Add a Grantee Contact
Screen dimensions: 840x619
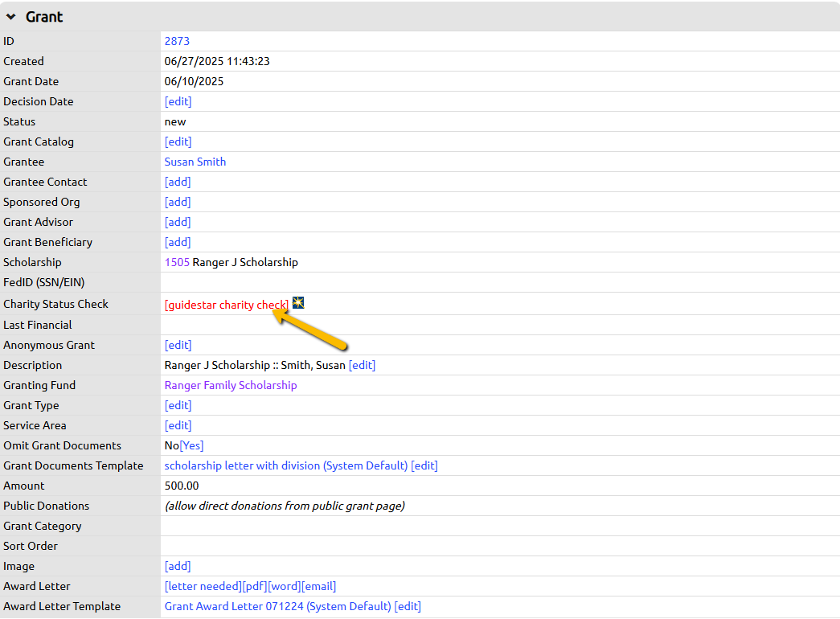point(178,182)
